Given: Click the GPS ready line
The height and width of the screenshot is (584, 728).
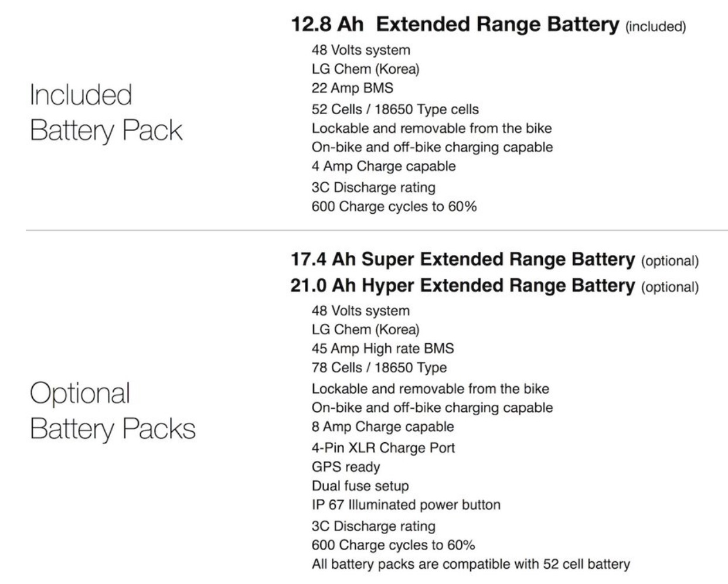Looking at the screenshot, I should (346, 467).
